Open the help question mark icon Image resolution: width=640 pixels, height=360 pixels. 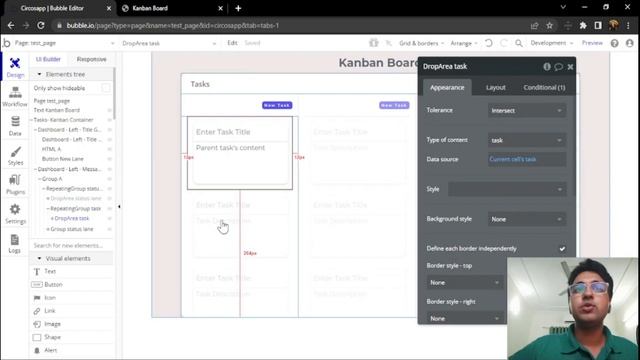click(615, 43)
